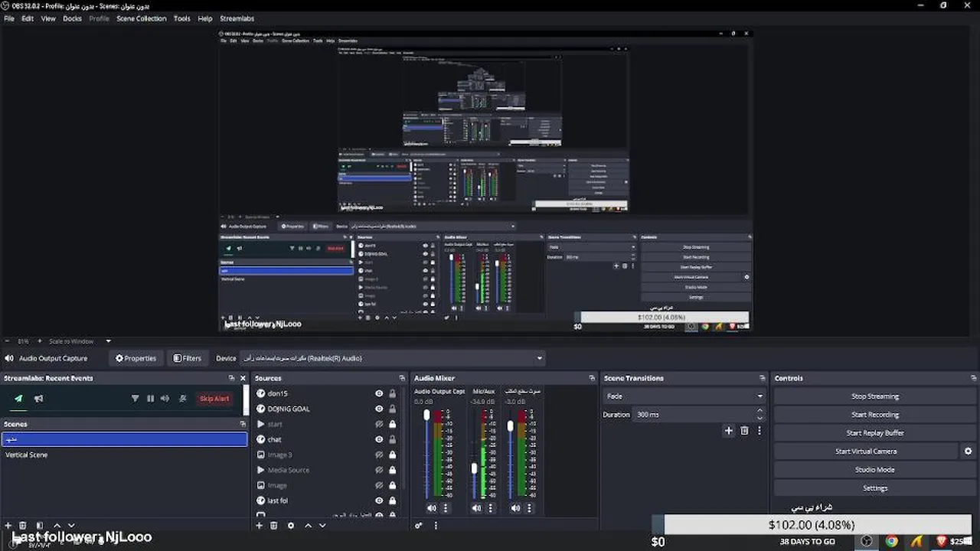Click the Skip Alert button
Image resolution: width=980 pixels, height=551 pixels.
click(214, 399)
